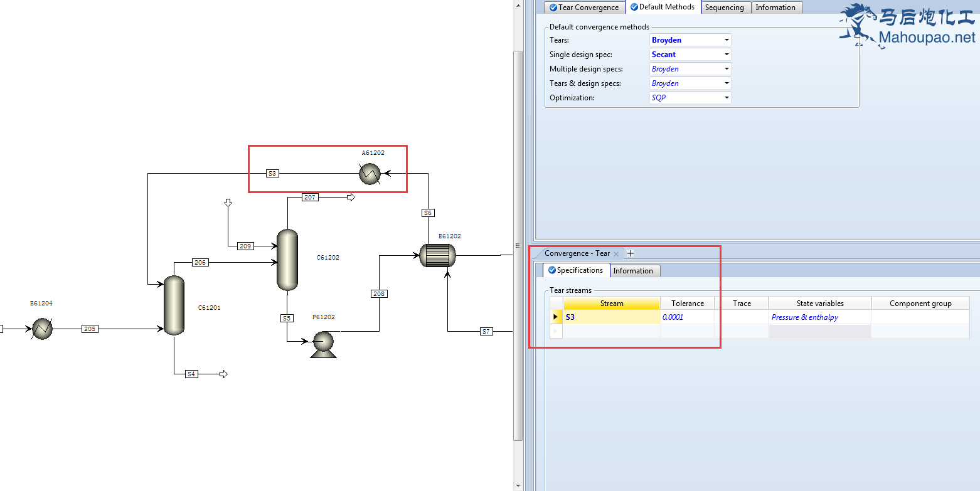Click flowsheet vertical scrollbar down arrow
The height and width of the screenshot is (491, 980).
point(518,485)
